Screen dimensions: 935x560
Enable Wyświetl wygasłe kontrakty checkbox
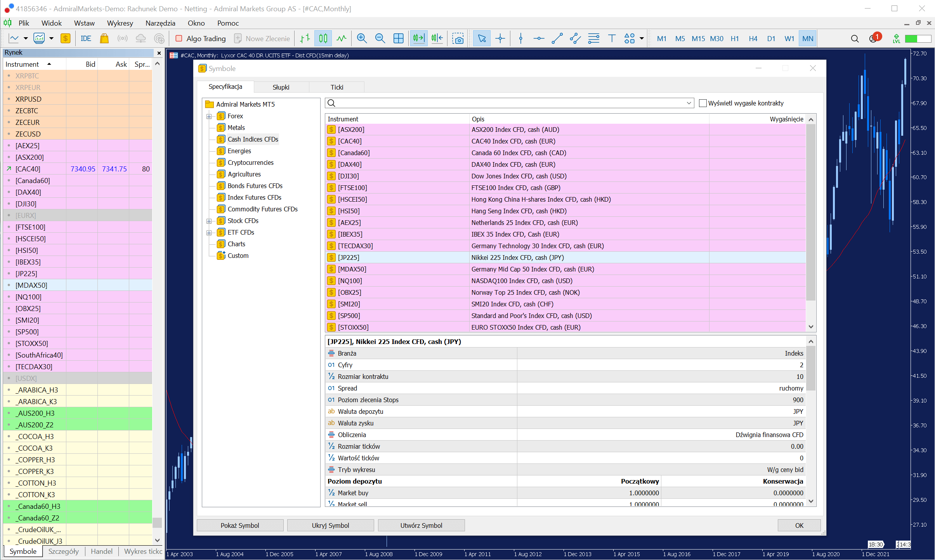(703, 103)
